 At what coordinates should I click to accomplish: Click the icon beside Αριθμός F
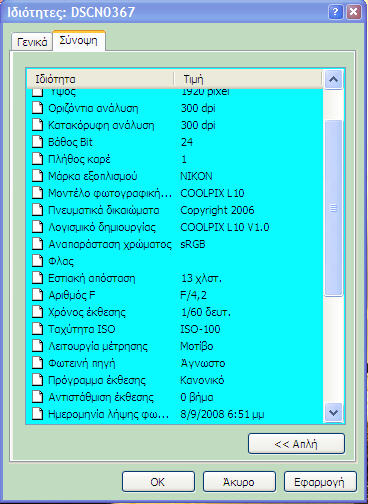tap(38, 295)
